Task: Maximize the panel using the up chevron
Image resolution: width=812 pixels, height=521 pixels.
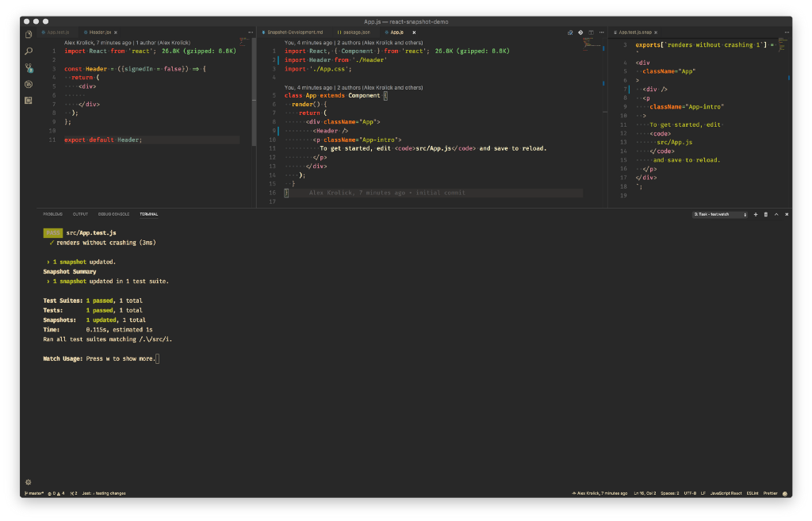Action: (776, 214)
